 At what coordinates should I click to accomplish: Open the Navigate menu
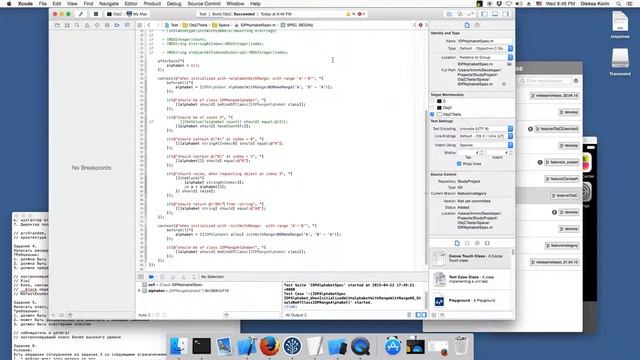[x=109, y=4]
